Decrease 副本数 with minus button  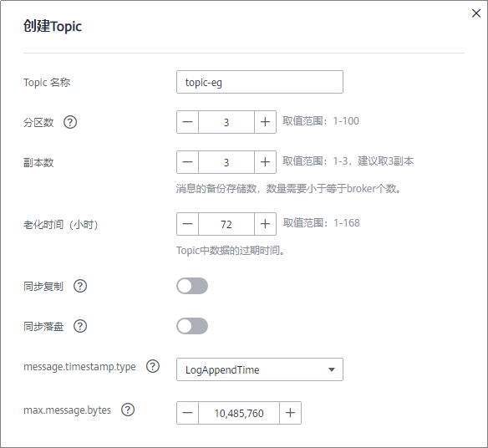click(x=187, y=162)
